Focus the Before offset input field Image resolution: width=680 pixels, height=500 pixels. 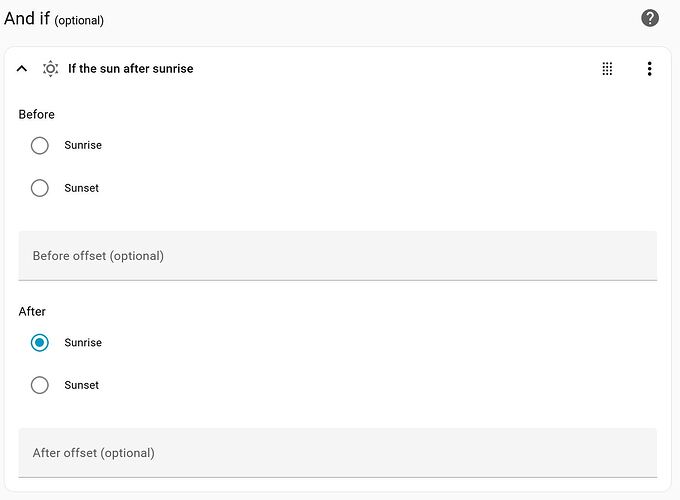pos(337,256)
